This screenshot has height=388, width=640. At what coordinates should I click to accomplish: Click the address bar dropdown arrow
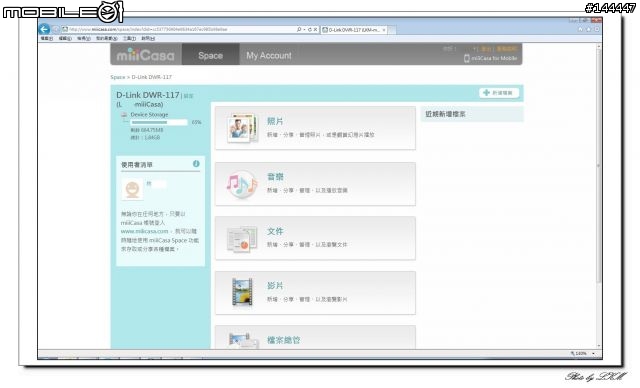click(304, 29)
